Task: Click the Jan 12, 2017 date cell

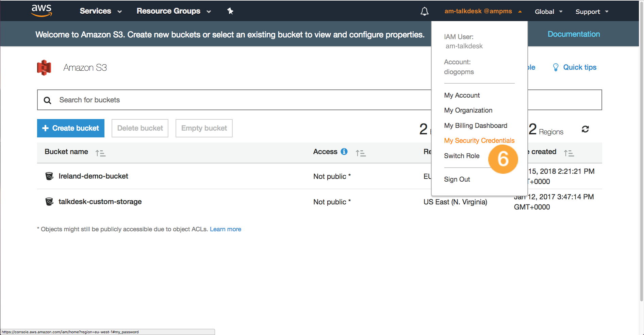Action: pos(554,202)
